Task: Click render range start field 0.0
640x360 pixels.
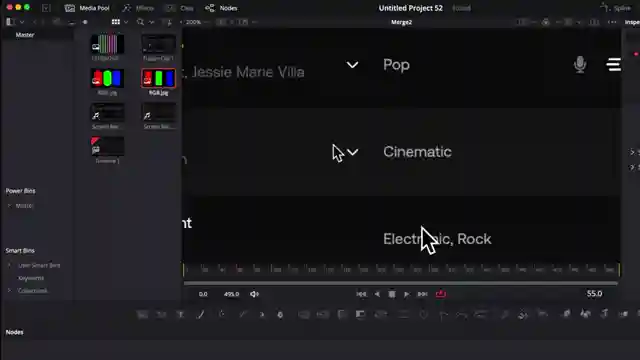Action: pyautogui.click(x=203, y=294)
